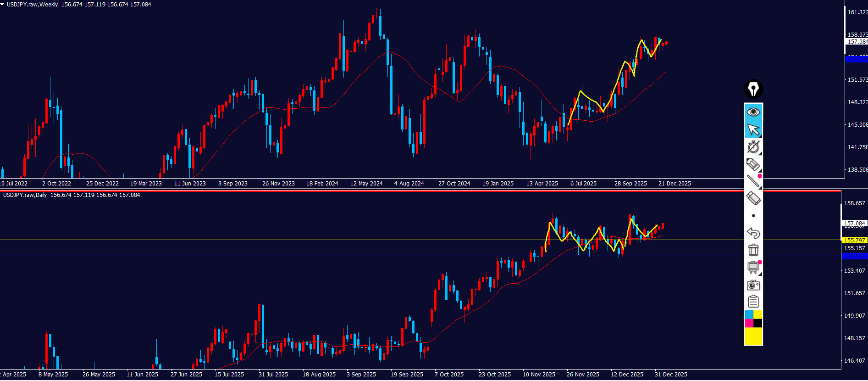The image size is (868, 381).
Task: Take a screenshot with the camera icon
Action: pos(753,285)
